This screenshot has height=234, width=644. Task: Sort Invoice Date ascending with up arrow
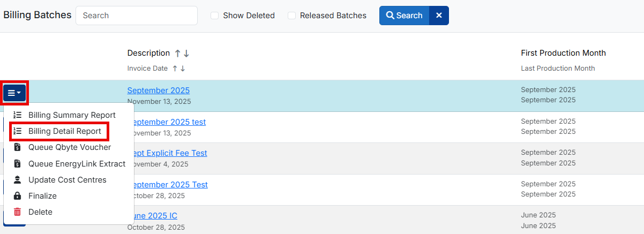coord(174,69)
